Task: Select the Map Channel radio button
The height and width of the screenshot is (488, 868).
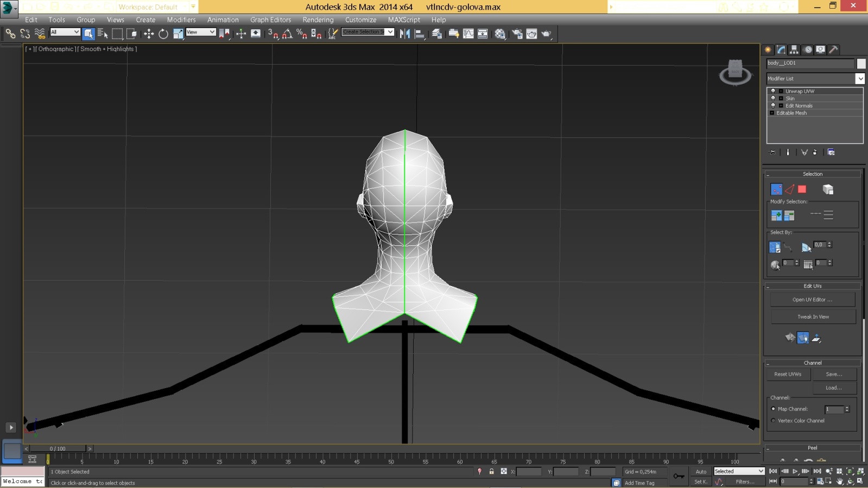Action: tap(774, 409)
